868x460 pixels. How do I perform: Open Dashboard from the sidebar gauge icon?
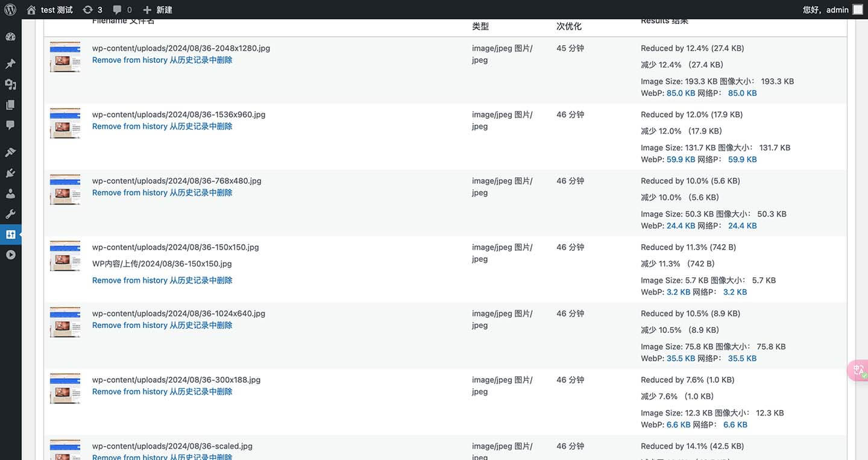coord(10,37)
